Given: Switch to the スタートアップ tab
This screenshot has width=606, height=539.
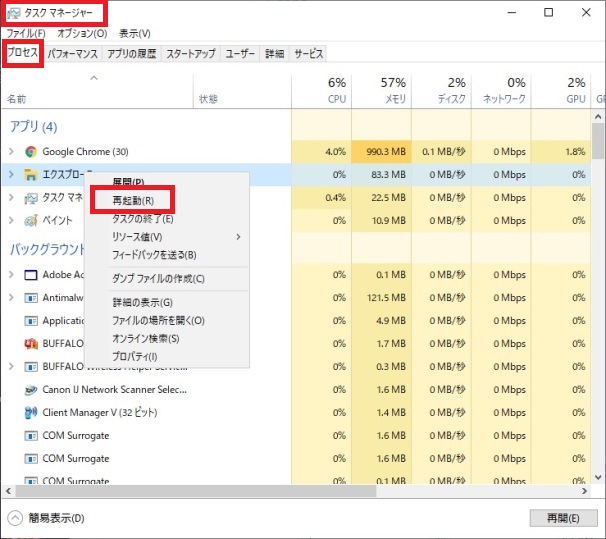Looking at the screenshot, I should [191, 54].
